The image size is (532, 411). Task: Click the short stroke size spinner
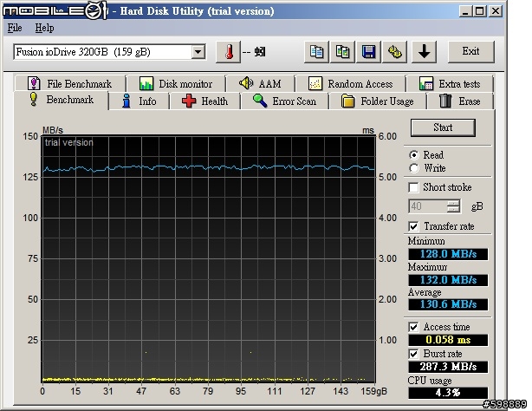click(453, 206)
